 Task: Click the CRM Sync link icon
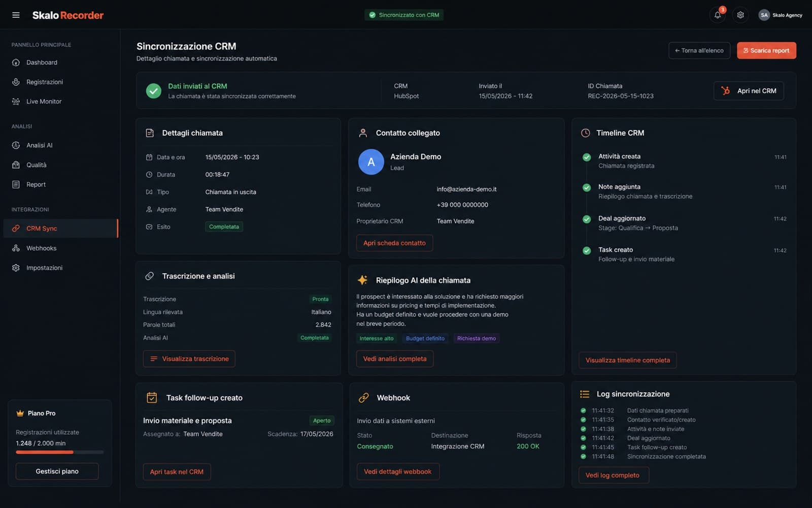pos(16,229)
